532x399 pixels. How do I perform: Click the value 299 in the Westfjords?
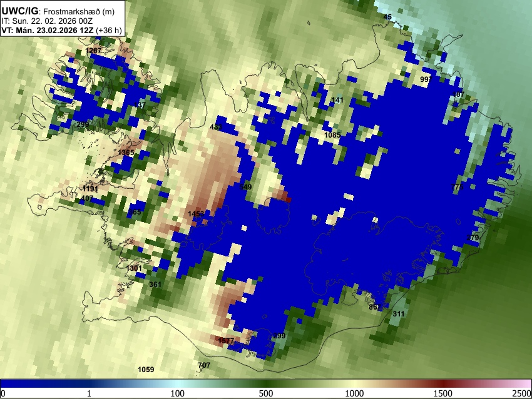pyautogui.click(x=83, y=124)
